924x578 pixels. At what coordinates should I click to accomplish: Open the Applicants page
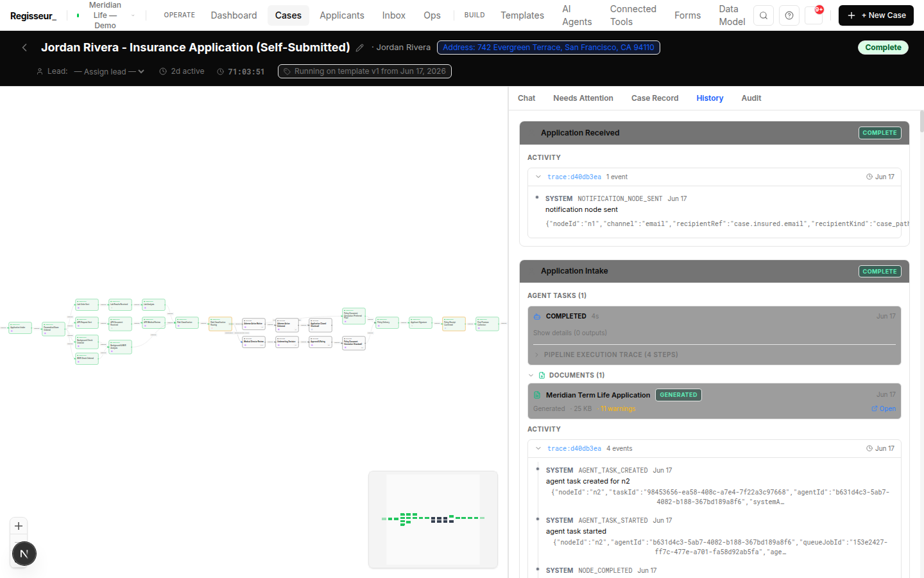pos(342,15)
